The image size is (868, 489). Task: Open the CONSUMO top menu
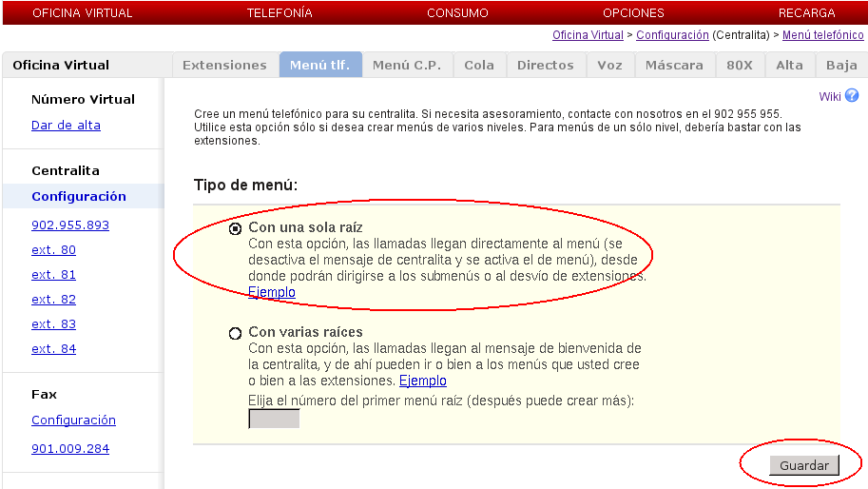pos(457,13)
